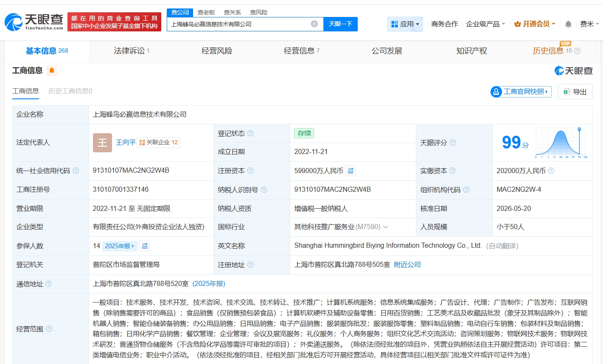Open the 费米 user account menu

(x=589, y=24)
